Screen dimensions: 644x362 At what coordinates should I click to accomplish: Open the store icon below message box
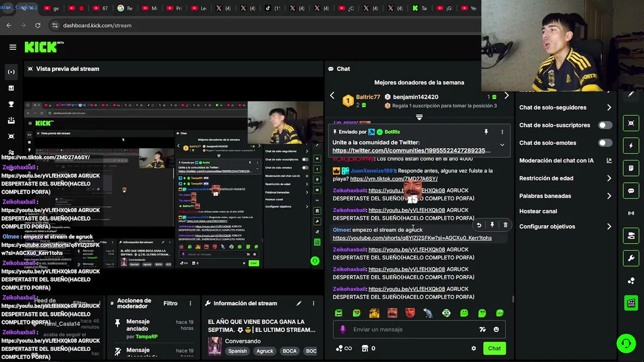[x=365, y=348]
